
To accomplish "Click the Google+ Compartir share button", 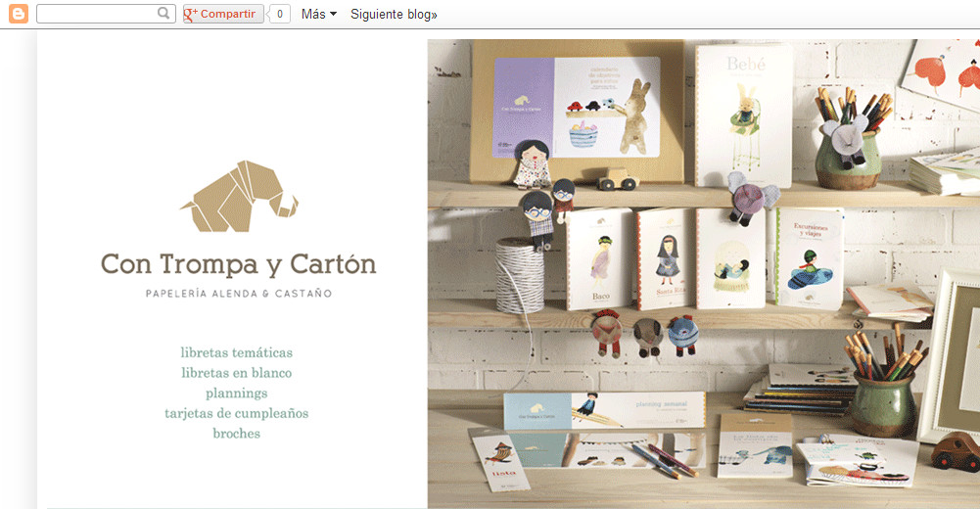I will (x=223, y=14).
